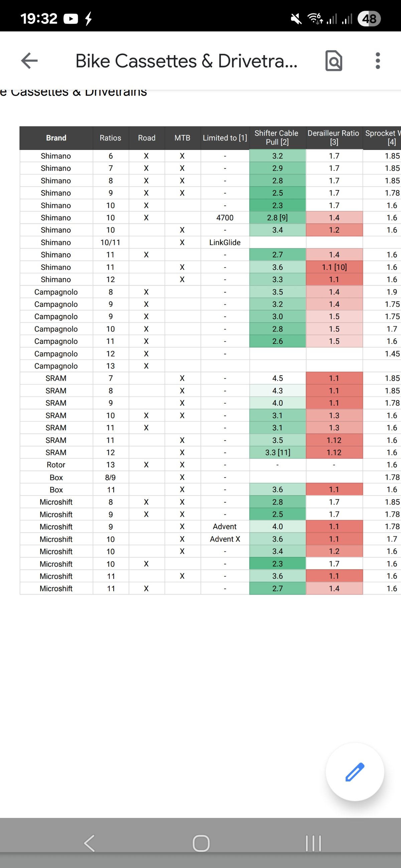Tap the back arrow in header
401x868 pixels.
(29, 61)
